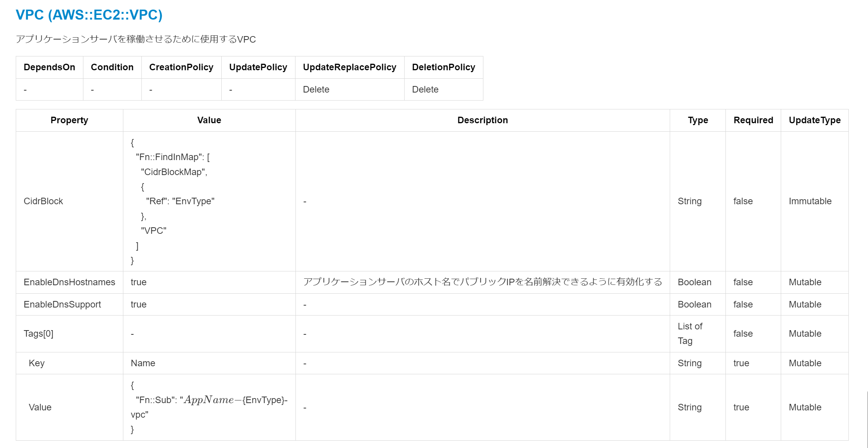Click the DeletionPolicy column header
868x448 pixels.
point(444,67)
